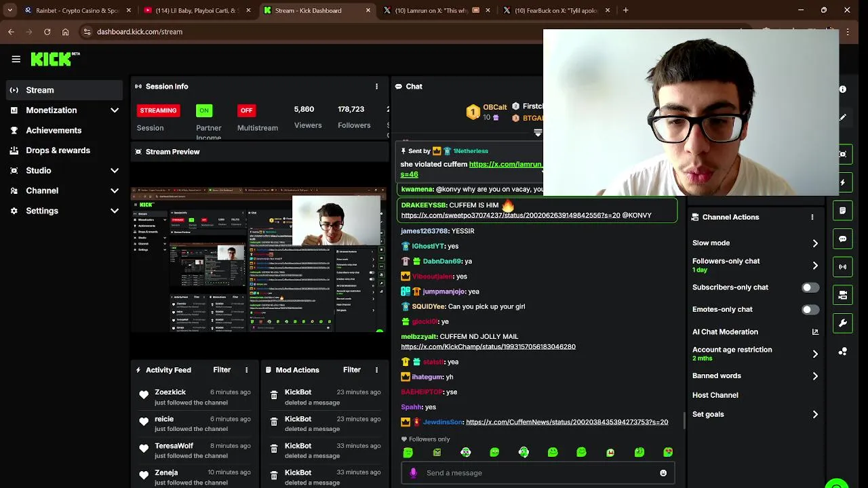Viewport: 868px width, 488px height.
Task: Click the STREAMING session status badge
Action: [158, 110]
